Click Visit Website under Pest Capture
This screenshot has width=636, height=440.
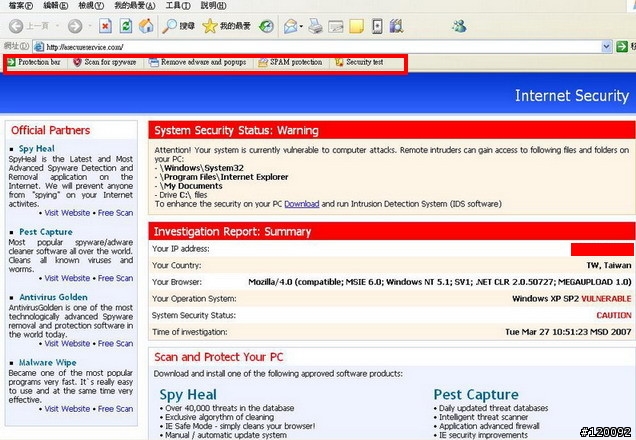coord(67,278)
